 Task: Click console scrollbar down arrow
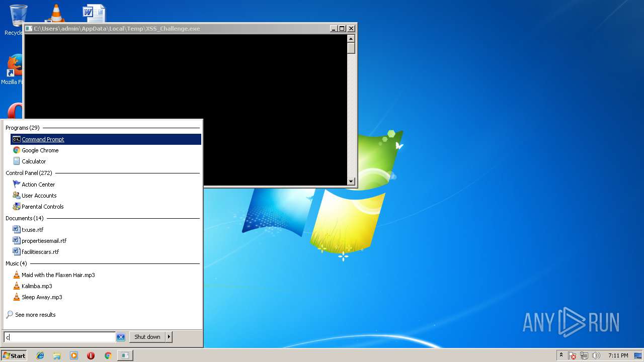(x=351, y=182)
